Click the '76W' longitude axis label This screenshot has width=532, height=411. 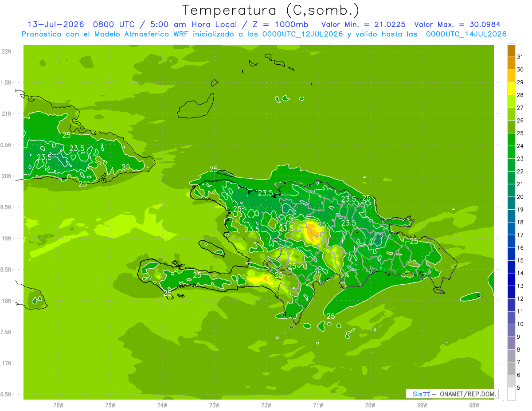coord(58,405)
